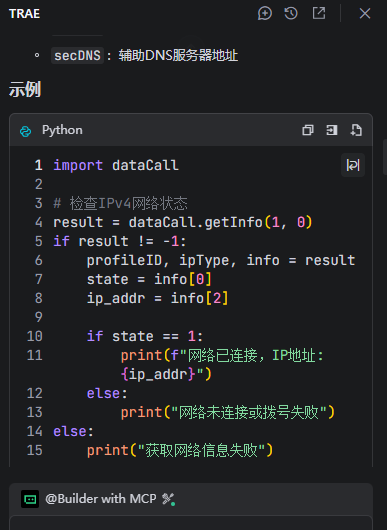Click the Builder with MCP agent icon
387x530 pixels.
(x=30, y=499)
